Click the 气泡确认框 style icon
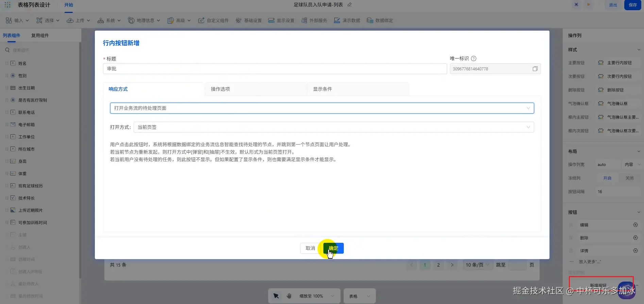644x304 pixels. coord(601,104)
